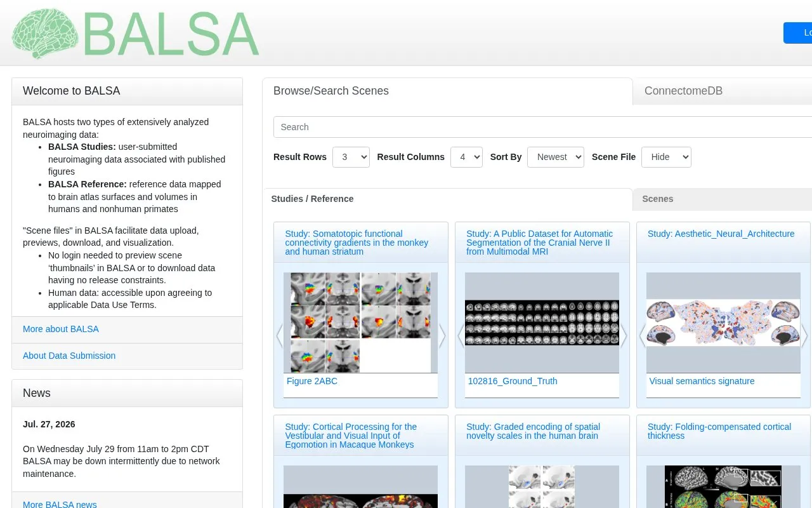Screen dimensions: 812x508
Task: Show previous scene in Aesthetic_Neural_Architecture card
Action: pos(642,337)
